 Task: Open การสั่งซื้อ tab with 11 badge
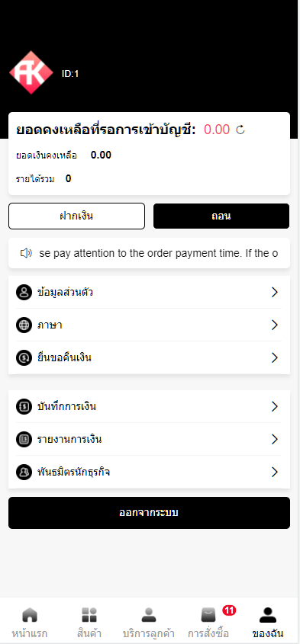coord(208,622)
